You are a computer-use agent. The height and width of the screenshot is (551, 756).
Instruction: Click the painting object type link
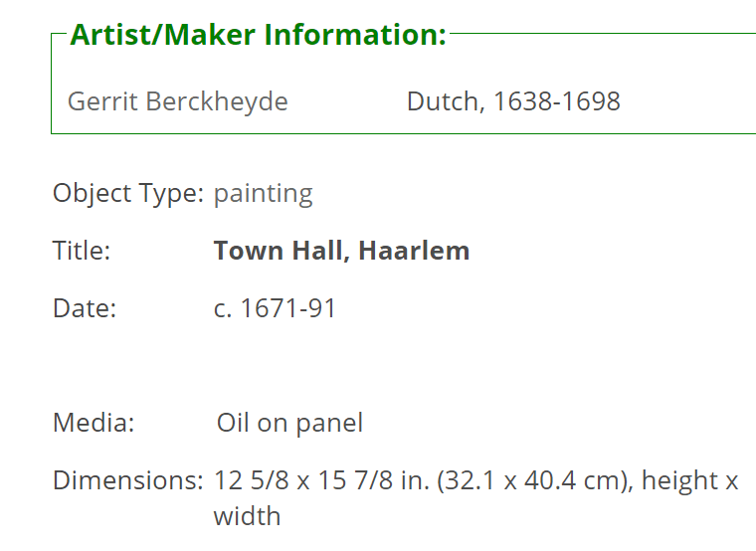[x=264, y=194]
